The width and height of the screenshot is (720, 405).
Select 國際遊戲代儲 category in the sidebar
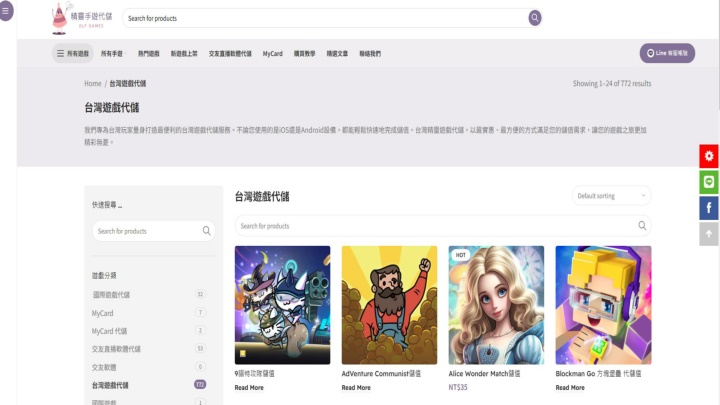point(111,295)
